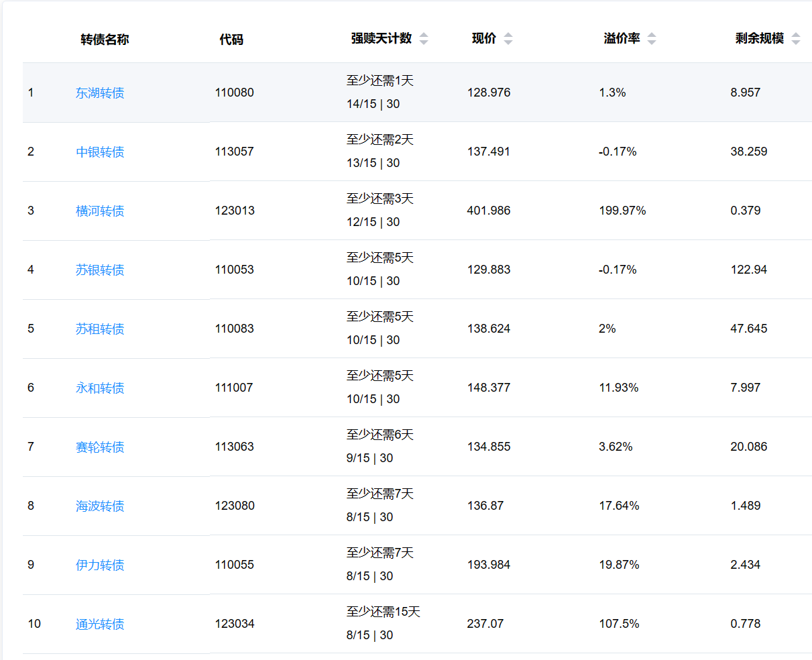Select the 苏银转债 link
Image resolution: width=812 pixels, height=660 pixels.
point(100,270)
